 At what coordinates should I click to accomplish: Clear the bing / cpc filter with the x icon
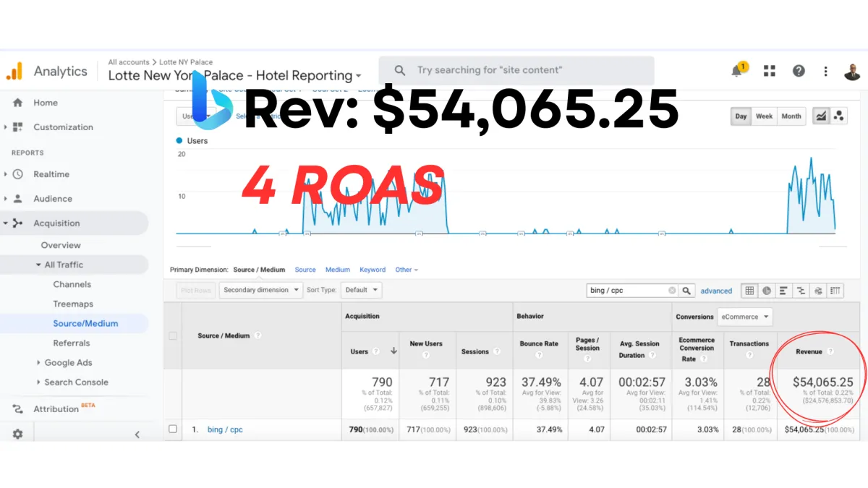point(672,291)
